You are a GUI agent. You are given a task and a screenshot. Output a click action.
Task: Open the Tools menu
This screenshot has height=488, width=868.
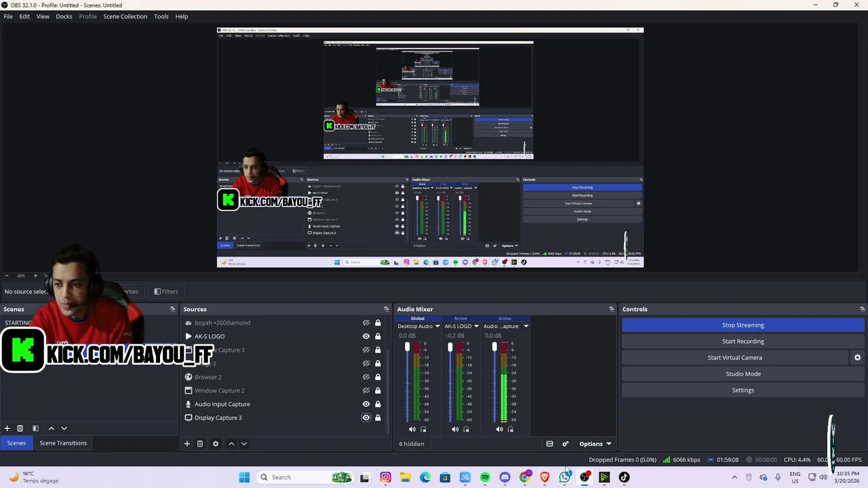(x=161, y=16)
